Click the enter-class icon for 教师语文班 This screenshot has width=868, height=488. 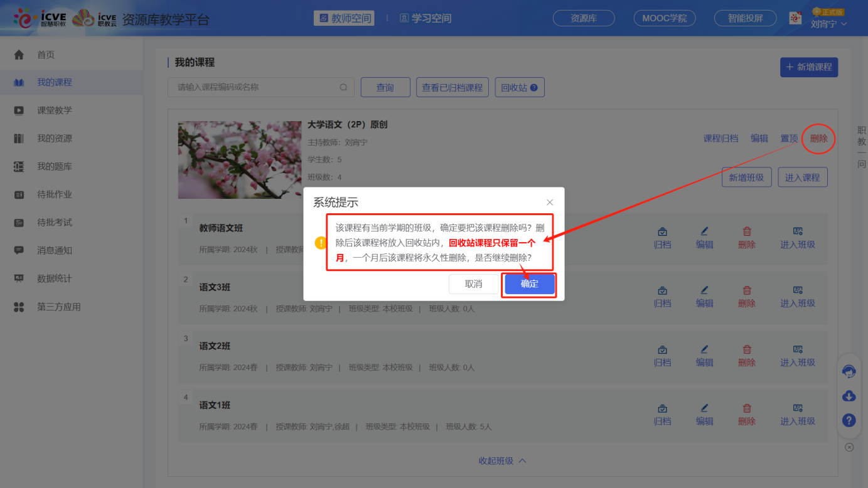point(798,231)
